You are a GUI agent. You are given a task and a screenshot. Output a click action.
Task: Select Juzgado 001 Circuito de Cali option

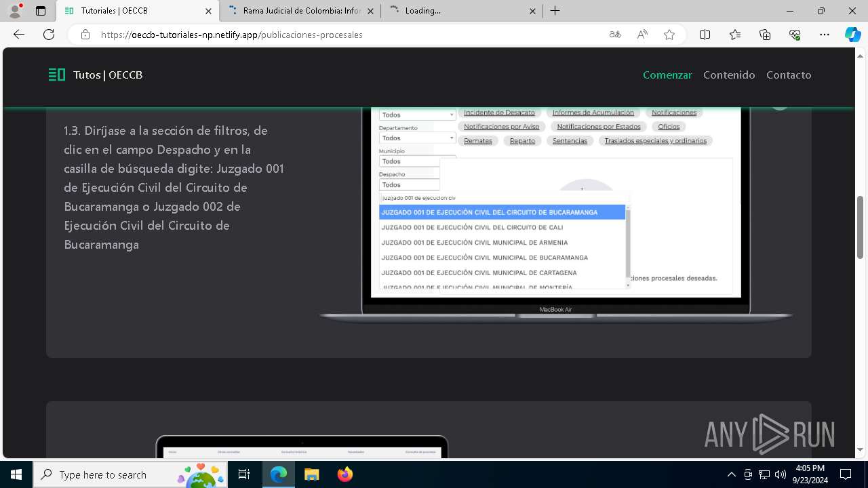pos(502,227)
